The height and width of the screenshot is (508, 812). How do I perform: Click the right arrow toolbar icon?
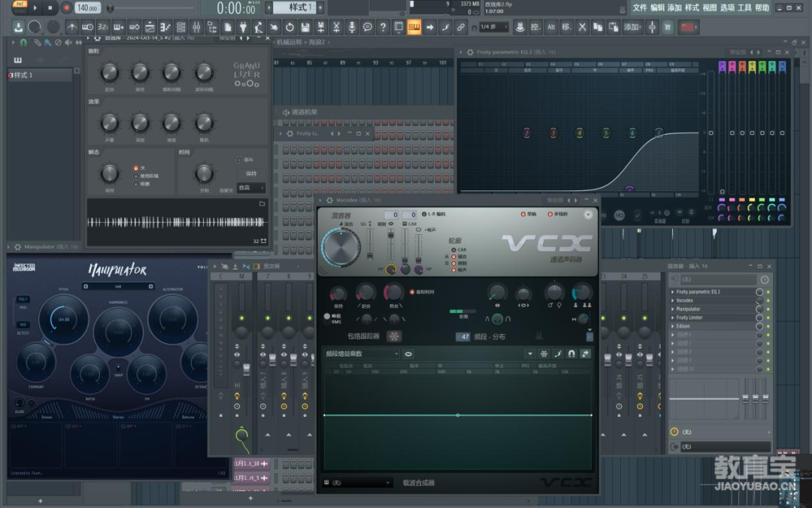[429, 27]
